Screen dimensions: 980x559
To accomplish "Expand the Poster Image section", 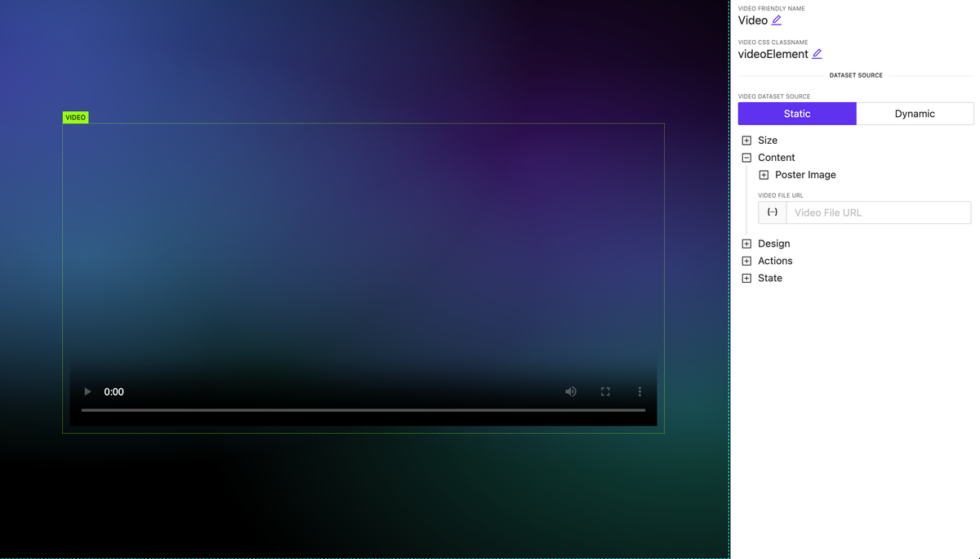I will [x=764, y=174].
